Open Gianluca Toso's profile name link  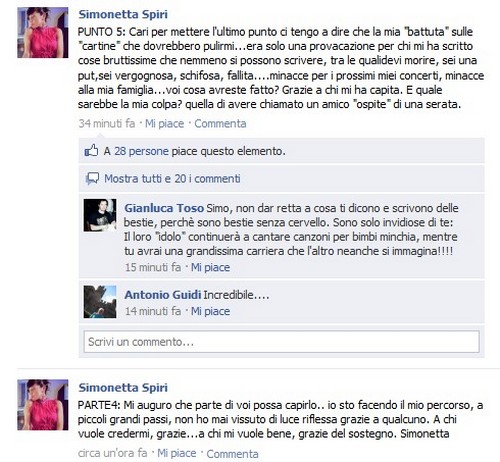tap(164, 208)
